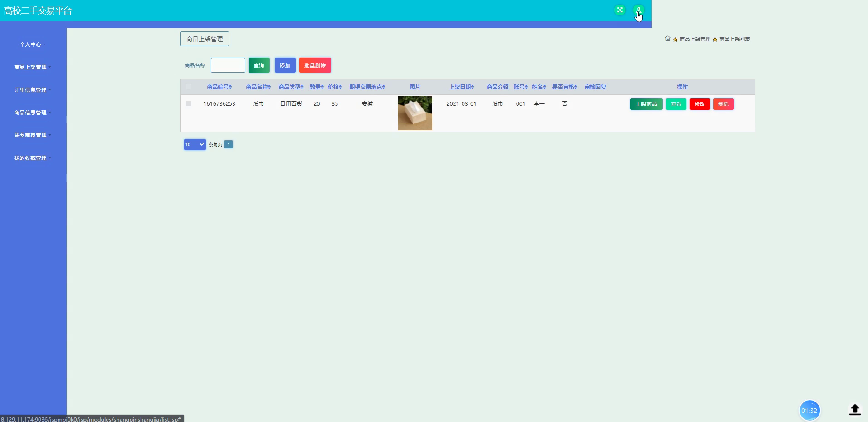Click the red 删除 button in row
868x422 pixels.
tap(723, 104)
